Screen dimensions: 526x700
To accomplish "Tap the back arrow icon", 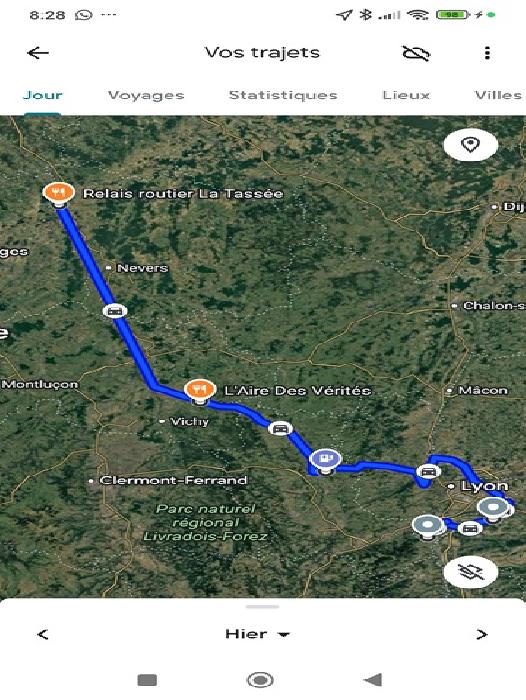I will [x=38, y=53].
